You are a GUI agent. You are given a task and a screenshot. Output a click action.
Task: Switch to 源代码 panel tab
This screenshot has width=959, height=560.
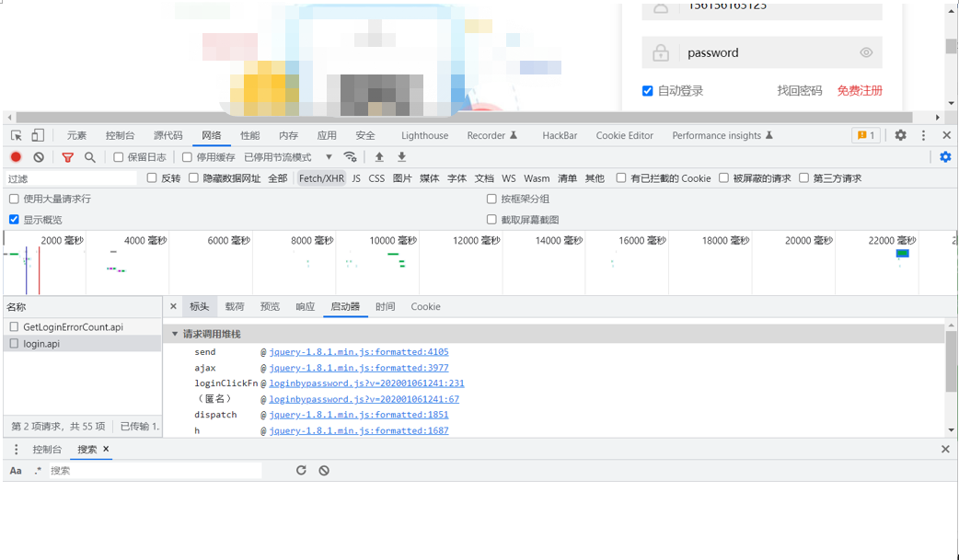168,135
